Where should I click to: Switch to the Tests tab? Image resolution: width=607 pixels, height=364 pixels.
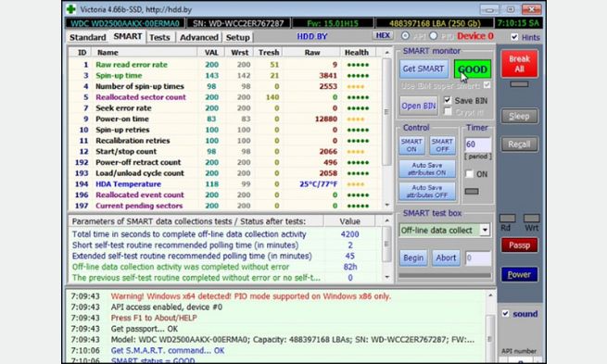[x=159, y=37]
